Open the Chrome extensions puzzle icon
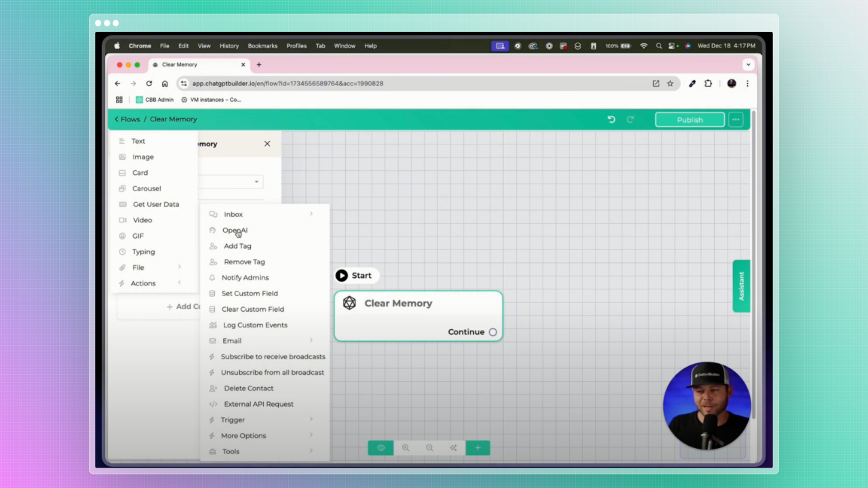Image resolution: width=868 pixels, height=488 pixels. click(x=708, y=83)
